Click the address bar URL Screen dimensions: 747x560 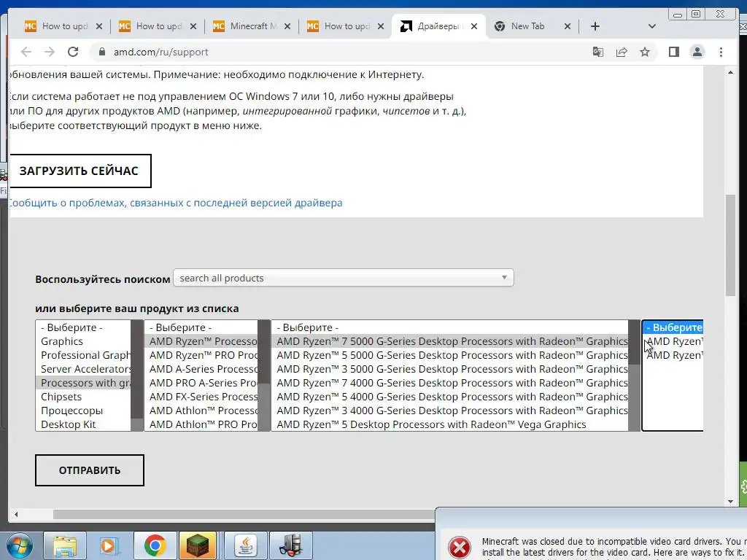(160, 52)
